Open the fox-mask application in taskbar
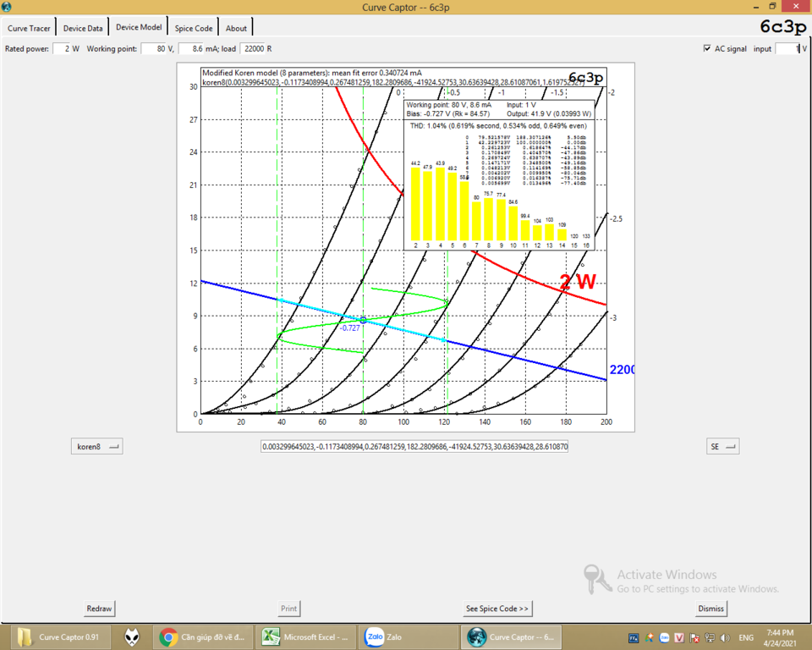Image resolution: width=812 pixels, height=650 pixels. point(132,637)
